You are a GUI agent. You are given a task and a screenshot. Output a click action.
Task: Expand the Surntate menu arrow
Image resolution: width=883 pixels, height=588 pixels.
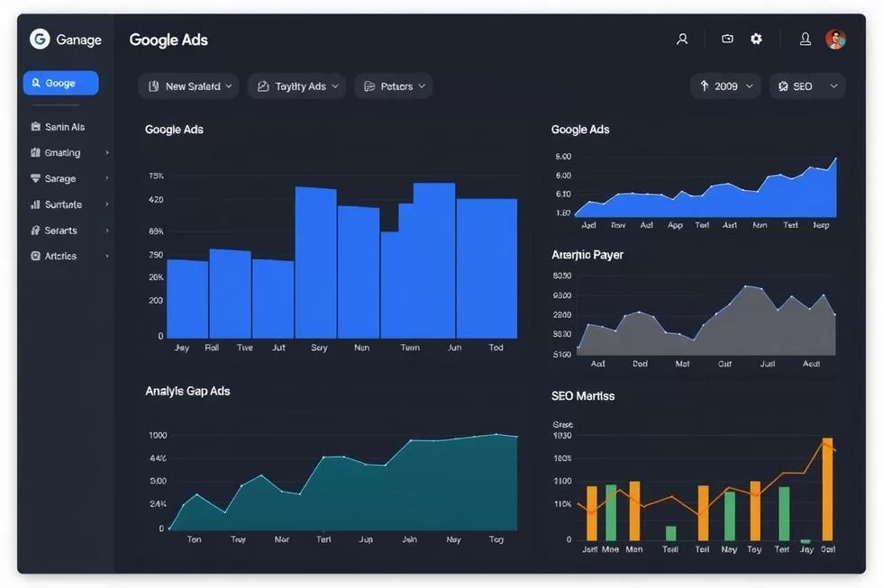tap(107, 204)
